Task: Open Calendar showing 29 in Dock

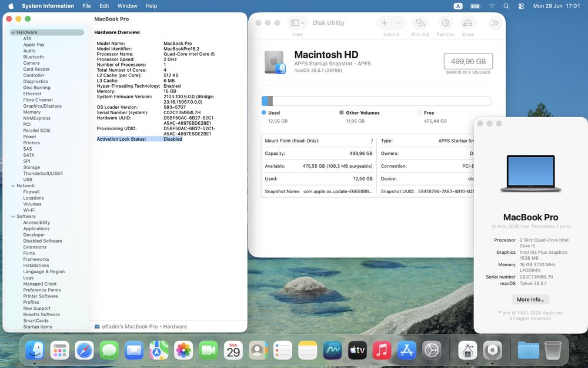Action: 233,350
